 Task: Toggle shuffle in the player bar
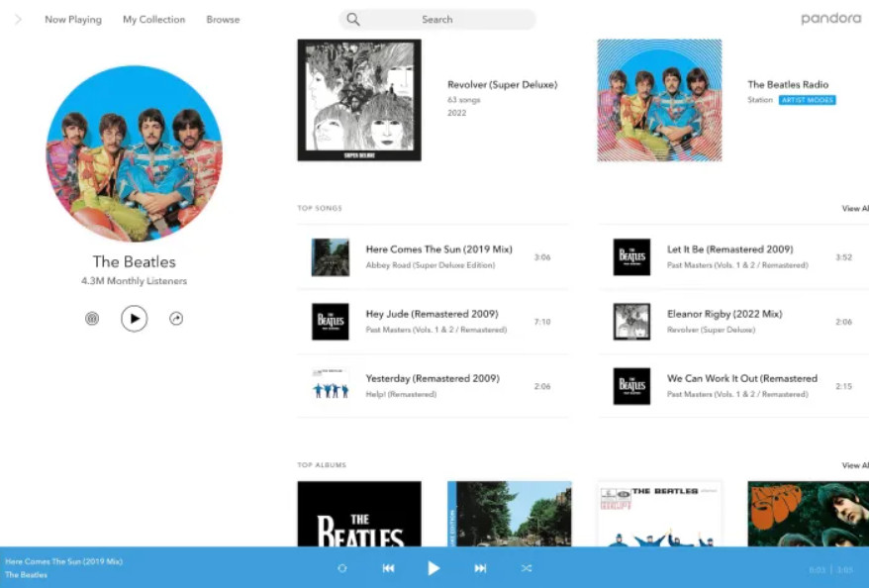[x=527, y=568]
